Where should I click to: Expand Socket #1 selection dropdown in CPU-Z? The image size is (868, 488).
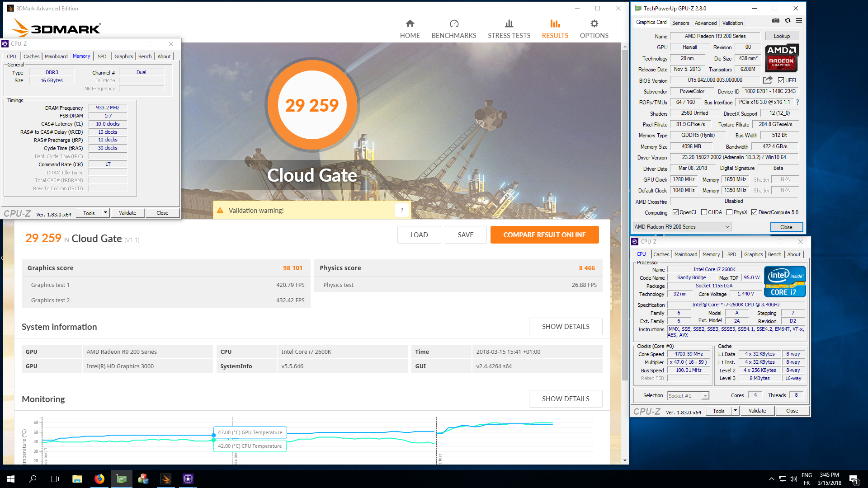(x=705, y=396)
